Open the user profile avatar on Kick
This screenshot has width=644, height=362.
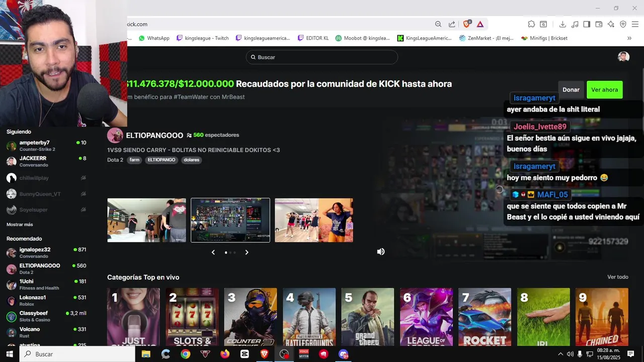(x=623, y=57)
